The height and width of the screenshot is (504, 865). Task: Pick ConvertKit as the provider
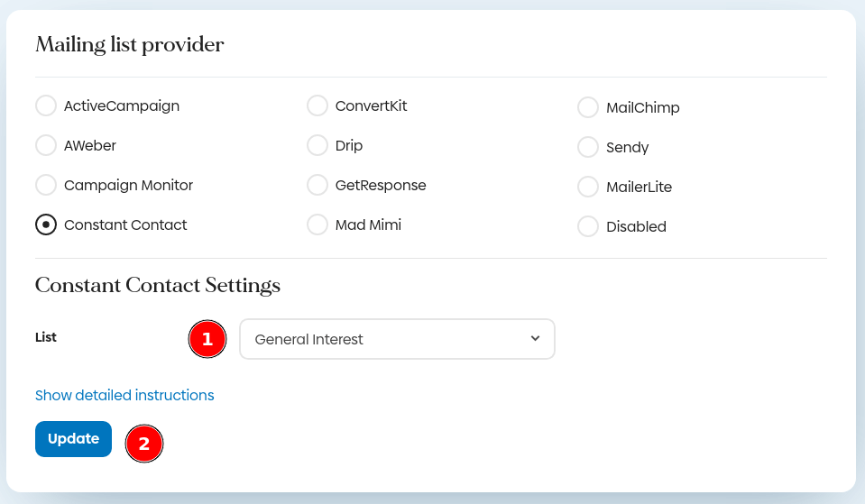317,106
